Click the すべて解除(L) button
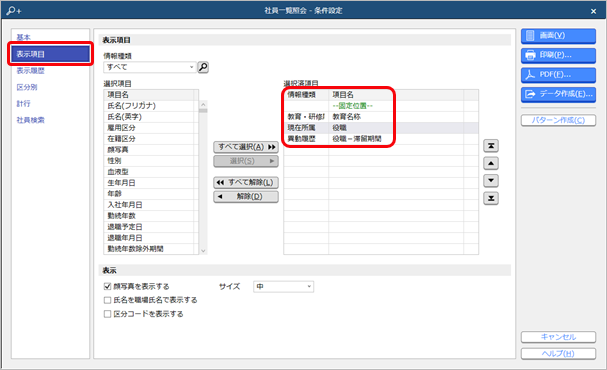Image resolution: width=607 pixels, height=370 pixels. coord(246,182)
